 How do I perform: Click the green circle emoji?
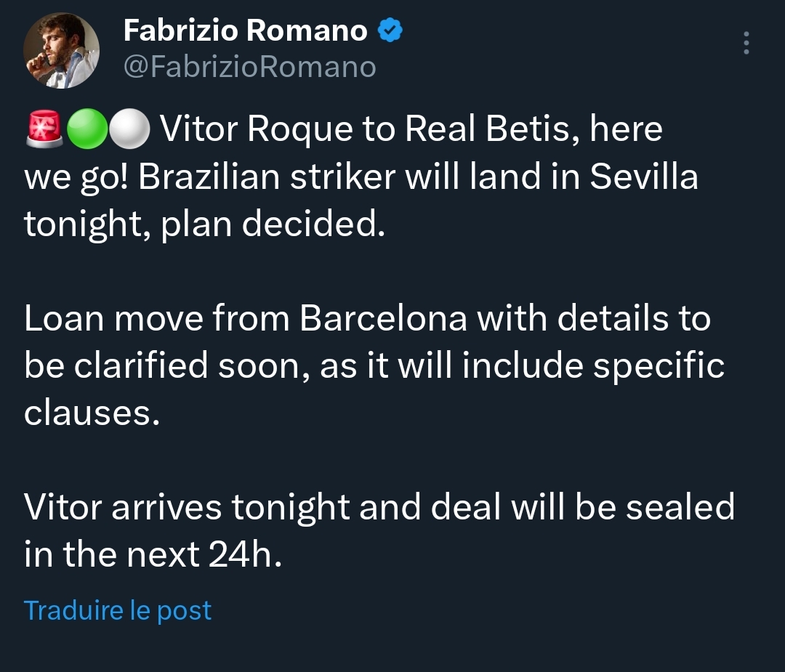pos(87,129)
